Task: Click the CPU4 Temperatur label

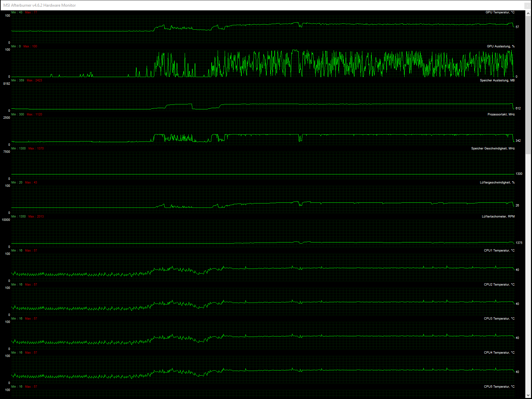Action: tap(499, 353)
